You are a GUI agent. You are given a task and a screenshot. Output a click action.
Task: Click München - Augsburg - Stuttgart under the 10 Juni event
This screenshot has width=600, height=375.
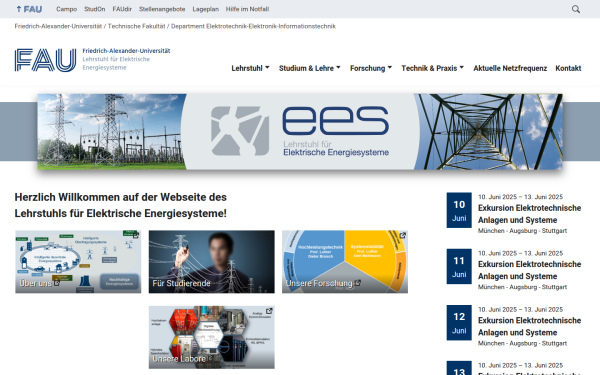[x=522, y=231]
